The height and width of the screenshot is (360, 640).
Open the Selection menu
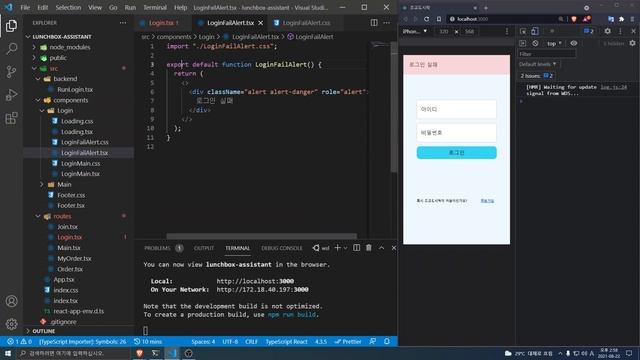(x=68, y=7)
